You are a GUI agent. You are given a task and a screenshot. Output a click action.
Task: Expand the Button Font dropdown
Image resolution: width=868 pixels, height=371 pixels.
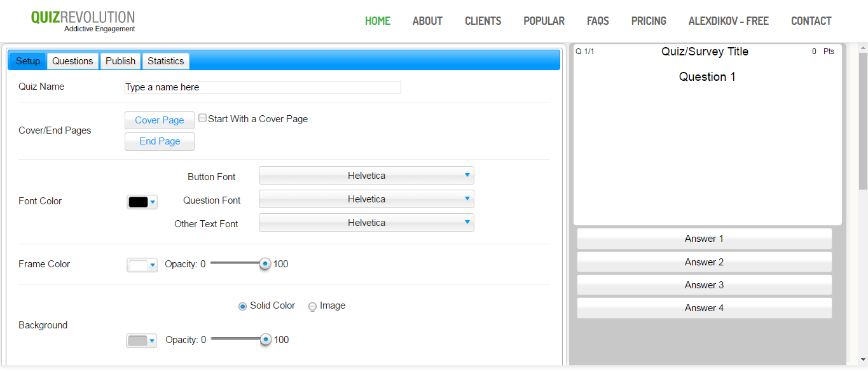tap(366, 176)
